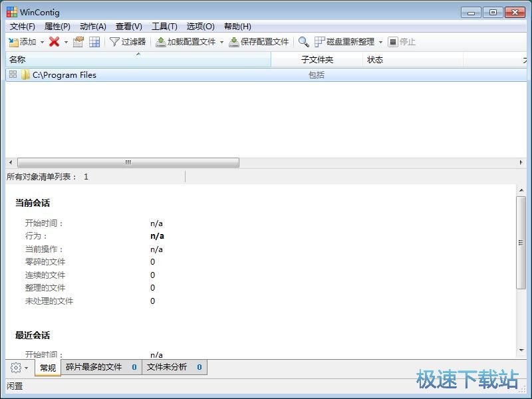Click grid icon left of C:\Program Files
Image resolution: width=532 pixels, height=399 pixels.
click(x=13, y=74)
